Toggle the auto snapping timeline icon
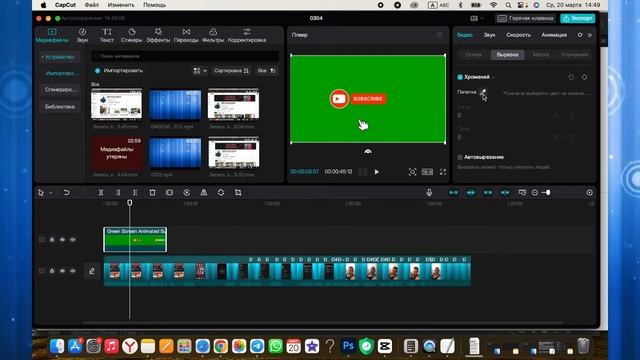The image size is (640, 360). coord(471,192)
